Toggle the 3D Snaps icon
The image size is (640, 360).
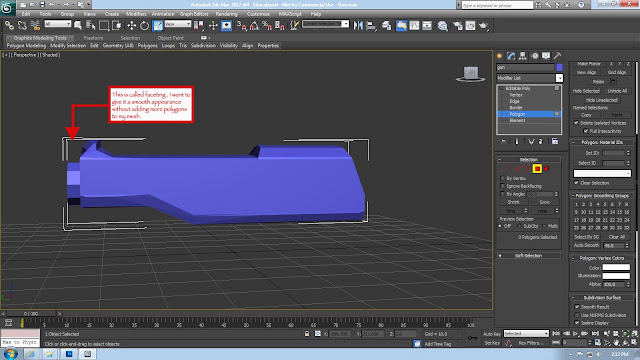click(x=241, y=26)
